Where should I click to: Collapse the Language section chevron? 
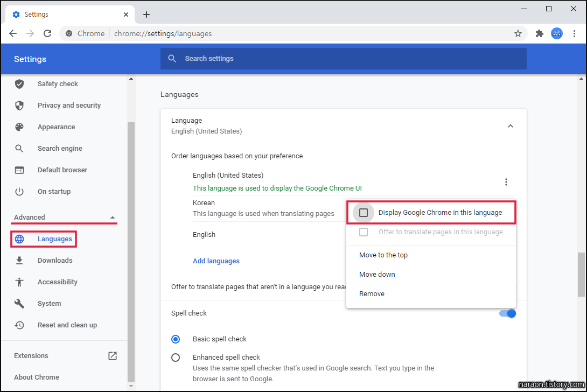tap(510, 126)
